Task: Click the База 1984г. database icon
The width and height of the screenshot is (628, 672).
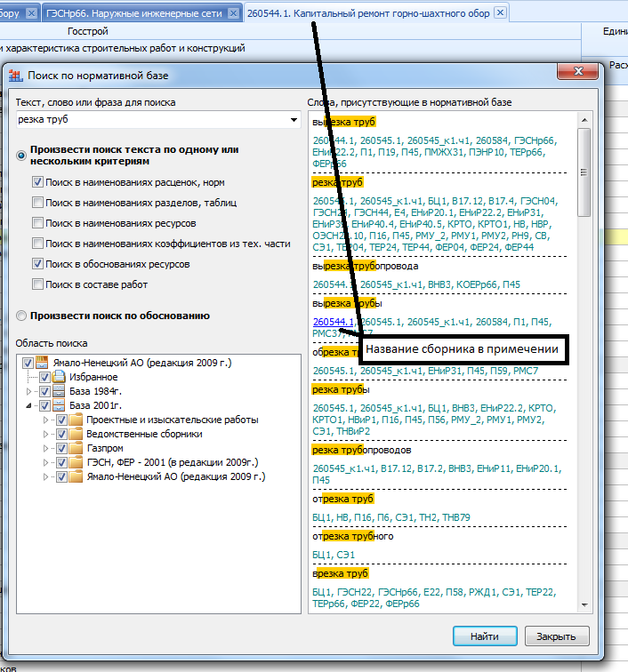Action: tap(59, 391)
